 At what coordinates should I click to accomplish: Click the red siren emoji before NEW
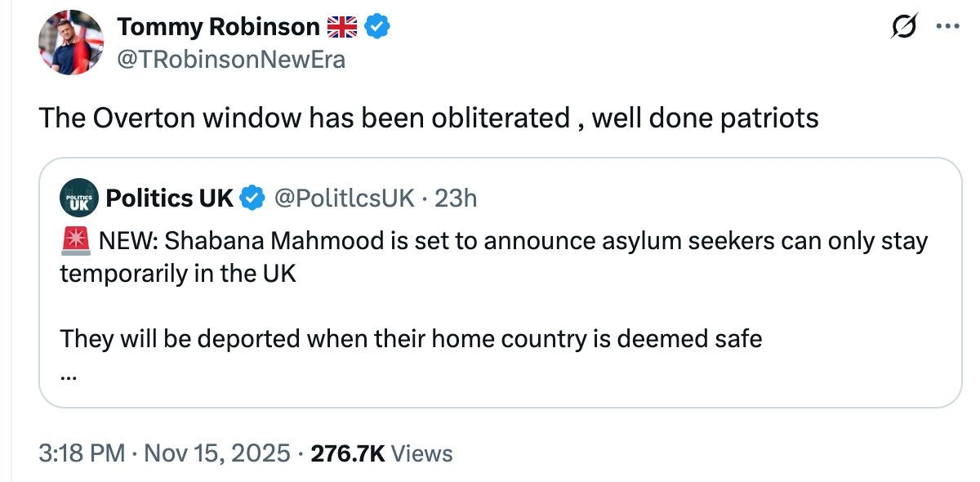click(x=74, y=242)
